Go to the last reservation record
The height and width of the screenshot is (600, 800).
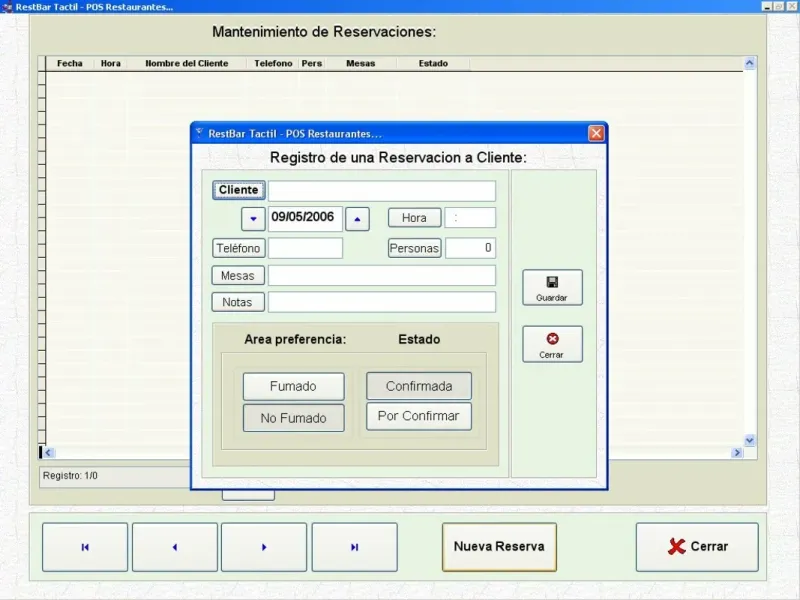pos(355,547)
